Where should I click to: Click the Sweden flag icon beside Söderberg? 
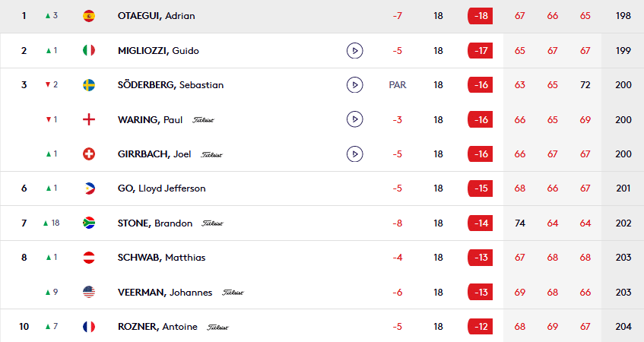point(89,85)
